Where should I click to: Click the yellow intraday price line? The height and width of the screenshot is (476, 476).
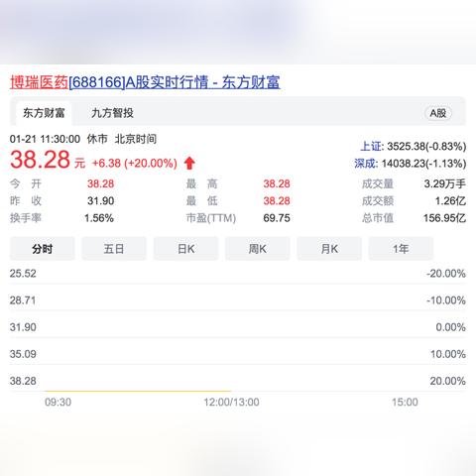point(138,391)
